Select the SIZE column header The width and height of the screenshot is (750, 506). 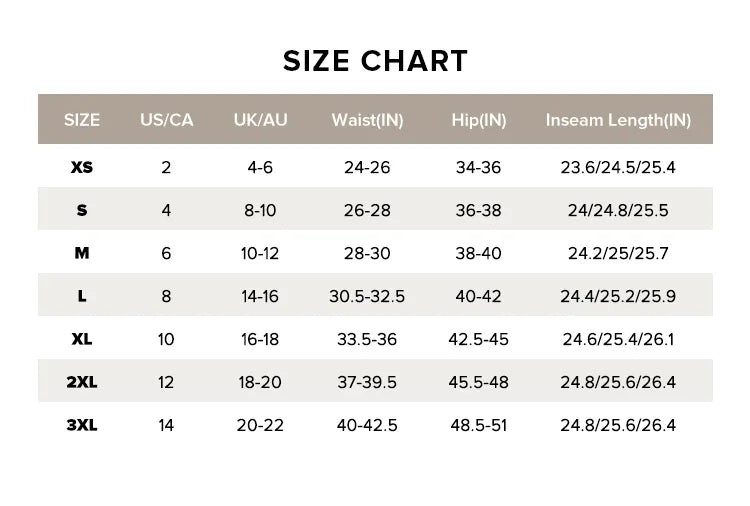click(x=82, y=120)
